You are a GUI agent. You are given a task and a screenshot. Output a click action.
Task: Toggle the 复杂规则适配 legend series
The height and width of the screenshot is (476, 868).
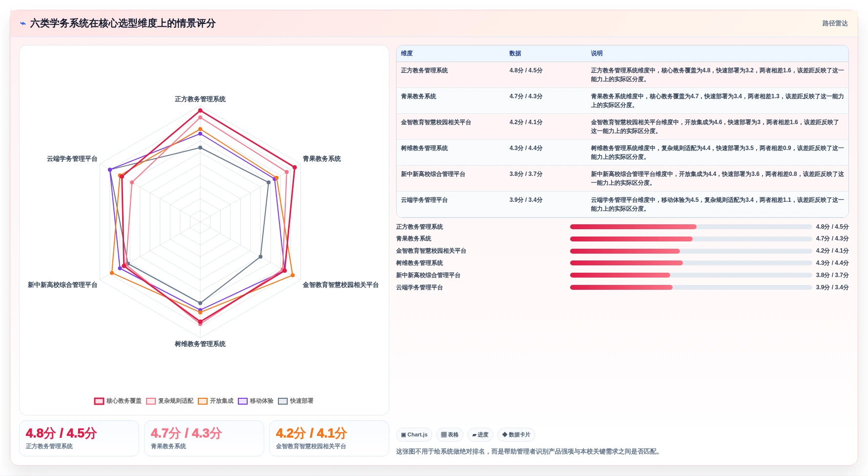point(170,401)
